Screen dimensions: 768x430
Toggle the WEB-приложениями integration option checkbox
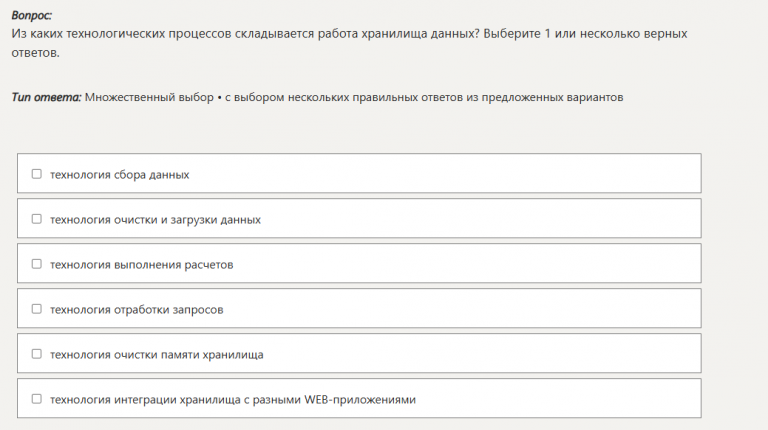(x=37, y=399)
